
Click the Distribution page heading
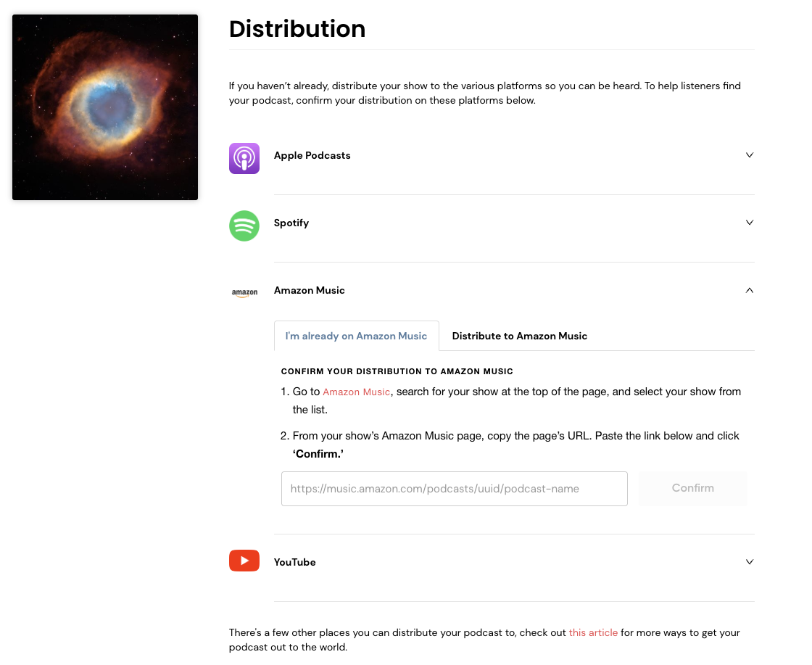coord(297,28)
